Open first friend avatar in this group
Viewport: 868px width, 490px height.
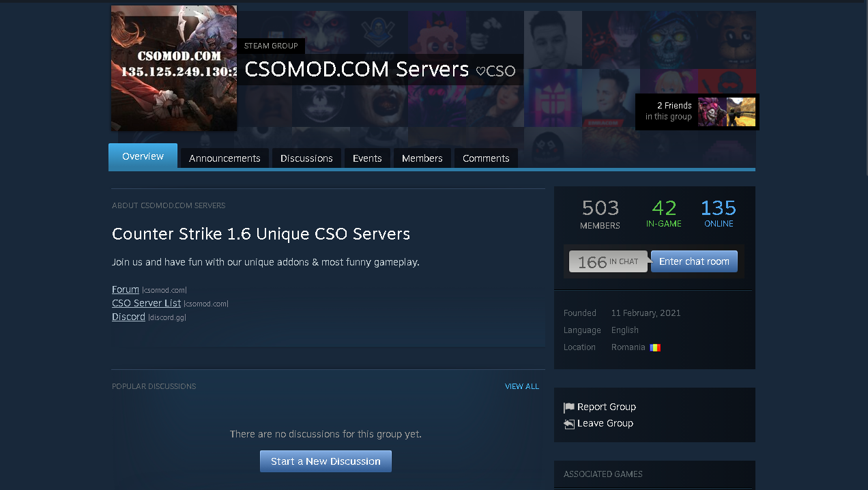point(712,112)
